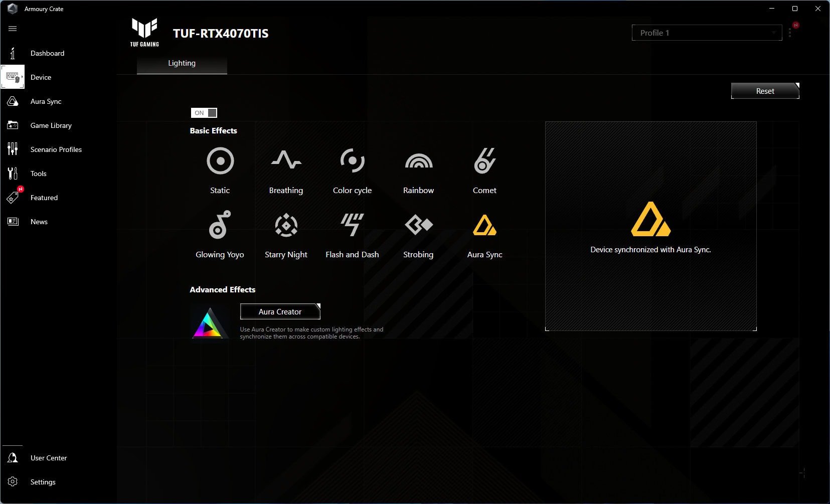Choose the Breathing lighting effect
830x504 pixels.
coord(286,160)
